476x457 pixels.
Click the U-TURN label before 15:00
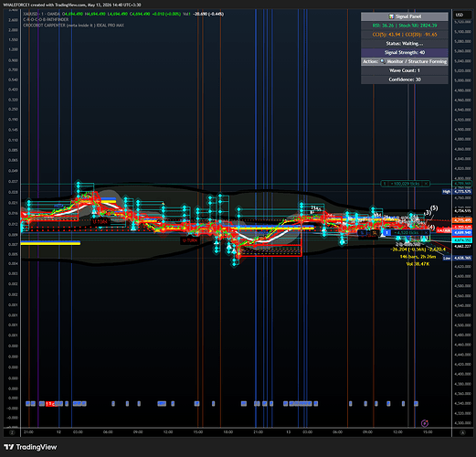[190, 240]
